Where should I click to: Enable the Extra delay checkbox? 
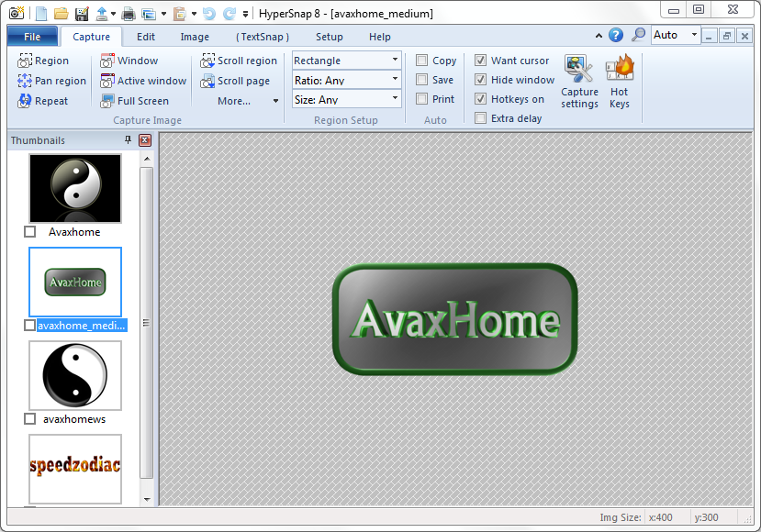480,118
